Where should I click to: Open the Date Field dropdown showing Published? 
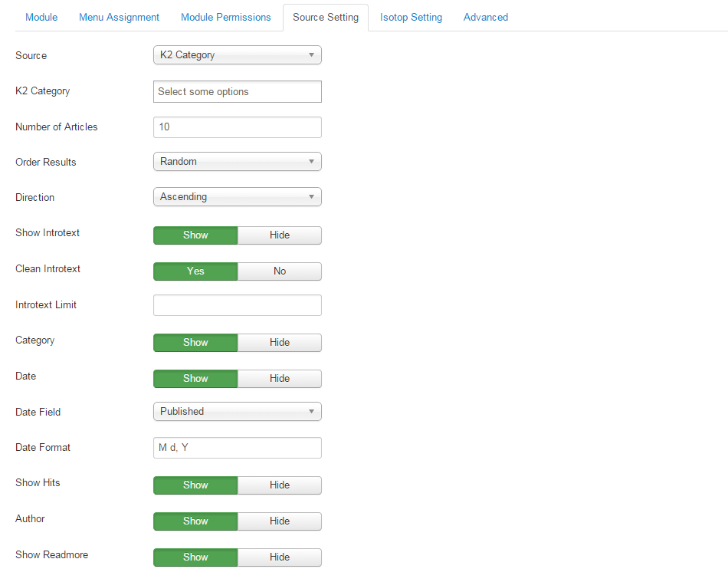(x=238, y=411)
